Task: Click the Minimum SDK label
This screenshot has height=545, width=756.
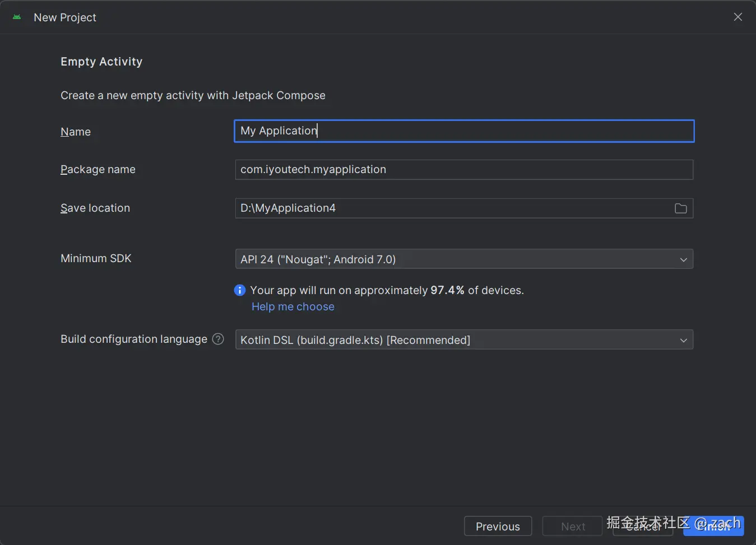Action: [x=96, y=258]
